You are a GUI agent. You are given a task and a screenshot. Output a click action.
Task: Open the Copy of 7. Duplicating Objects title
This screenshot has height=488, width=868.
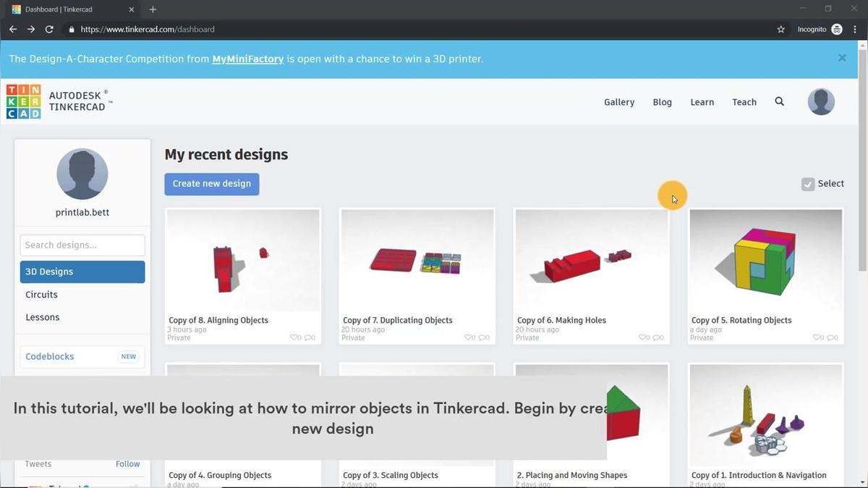pyautogui.click(x=398, y=320)
